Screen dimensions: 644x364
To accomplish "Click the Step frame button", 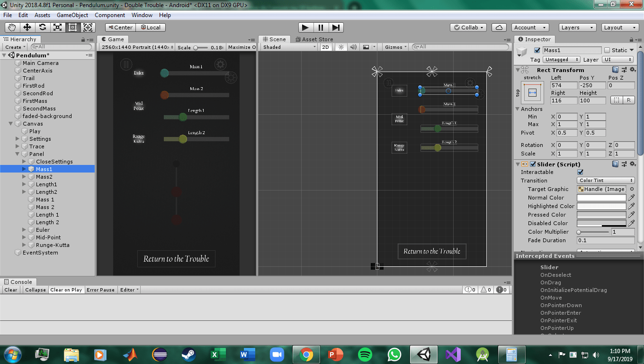I will [x=336, y=27].
